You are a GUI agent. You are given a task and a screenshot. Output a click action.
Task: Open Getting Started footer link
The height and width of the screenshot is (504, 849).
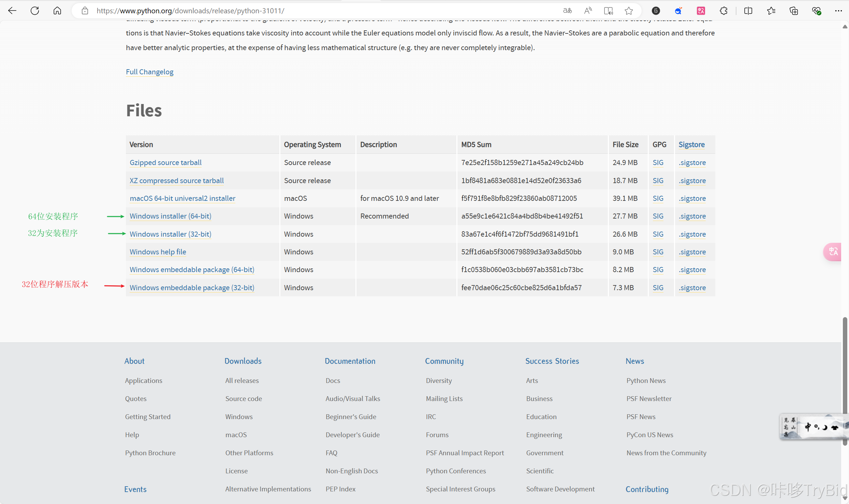tap(147, 416)
